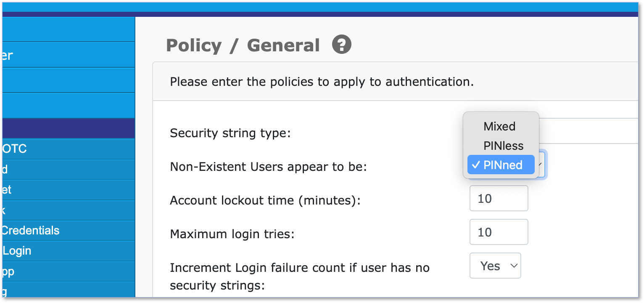Go to the Login sidebar item
644x303 pixels.
click(68, 251)
